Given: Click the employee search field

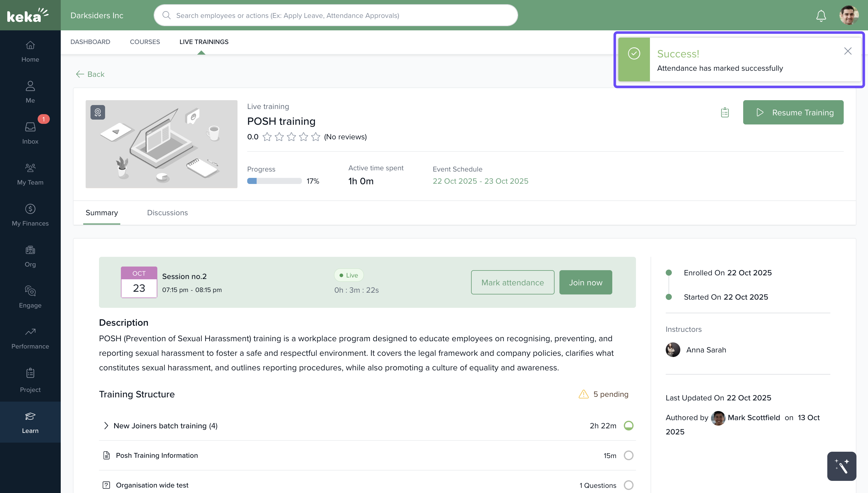Looking at the screenshot, I should (x=335, y=15).
